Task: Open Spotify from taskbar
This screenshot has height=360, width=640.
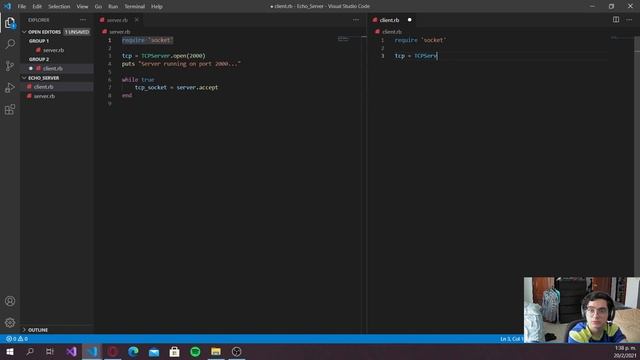Action: 195,351
